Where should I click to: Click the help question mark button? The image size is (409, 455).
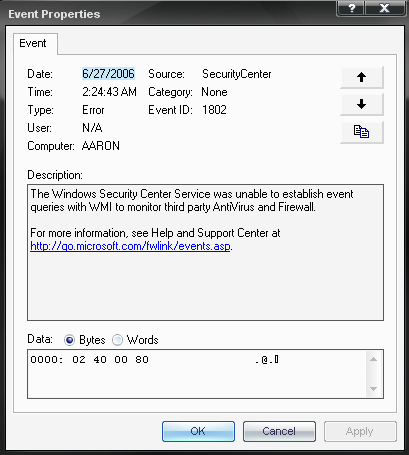point(351,8)
